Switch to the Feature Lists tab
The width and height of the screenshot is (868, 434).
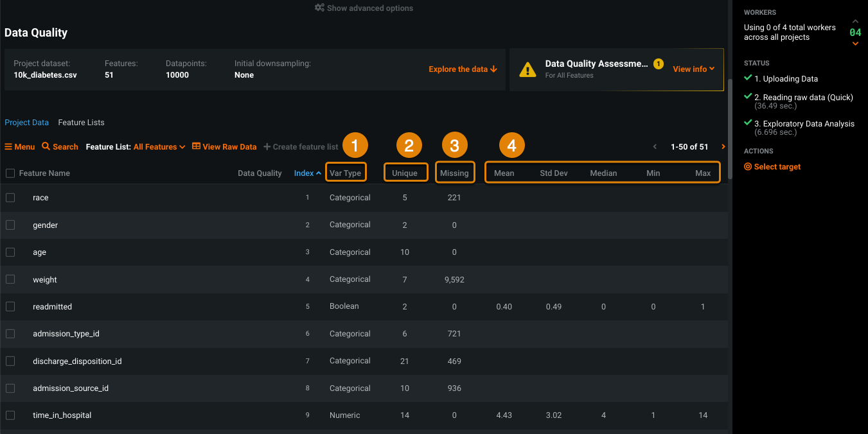[x=81, y=123]
